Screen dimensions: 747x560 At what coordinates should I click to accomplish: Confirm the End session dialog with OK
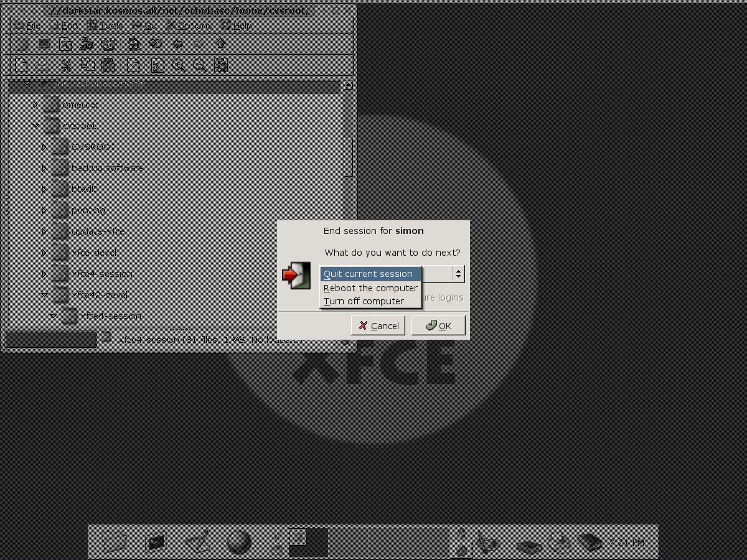(438, 325)
